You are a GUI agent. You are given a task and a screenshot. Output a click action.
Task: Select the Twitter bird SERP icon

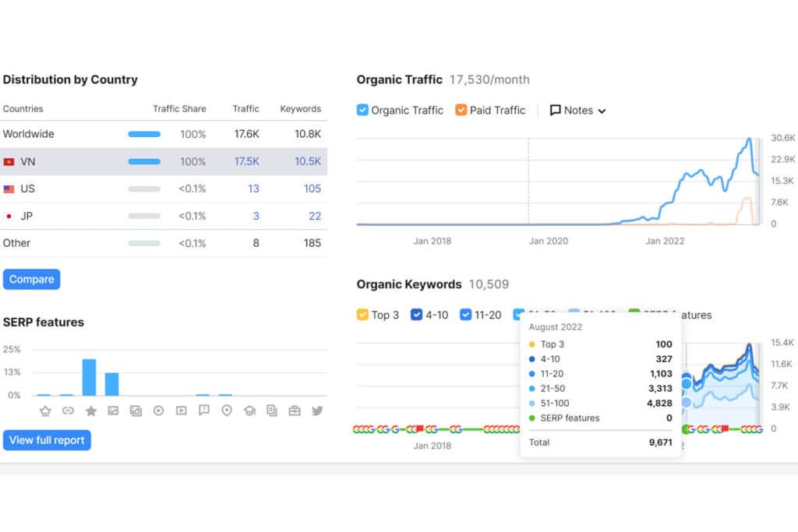point(317,410)
